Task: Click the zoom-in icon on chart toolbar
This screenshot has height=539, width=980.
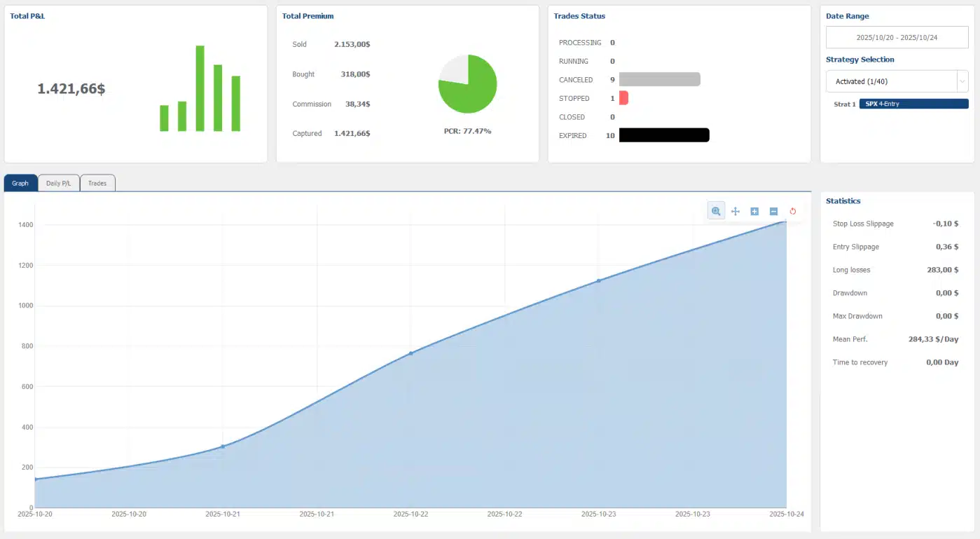Action: pos(754,210)
